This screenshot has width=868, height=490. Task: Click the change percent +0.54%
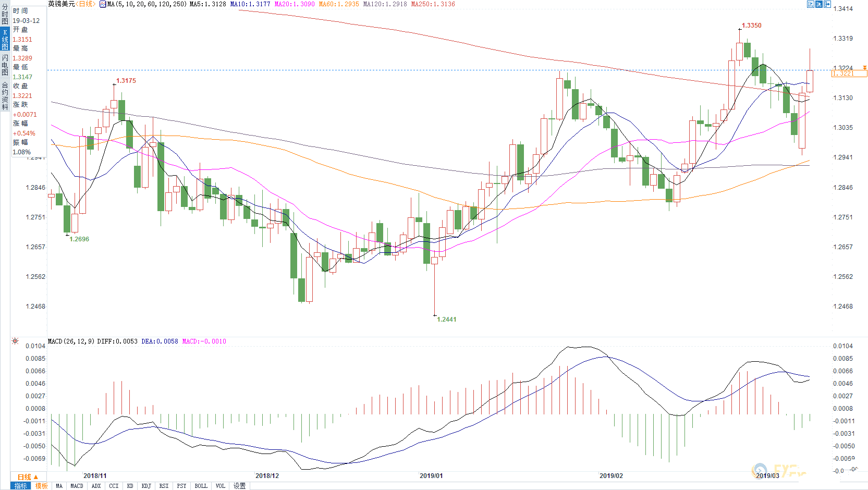[x=24, y=133]
